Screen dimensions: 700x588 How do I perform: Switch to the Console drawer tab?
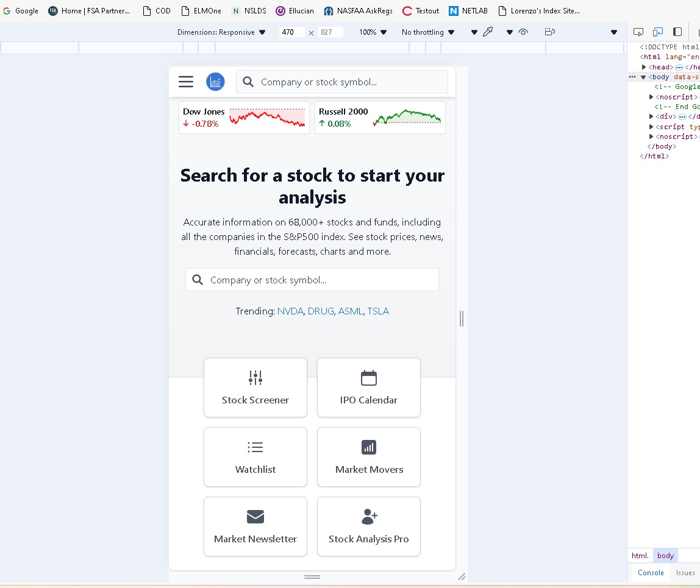[x=651, y=573]
